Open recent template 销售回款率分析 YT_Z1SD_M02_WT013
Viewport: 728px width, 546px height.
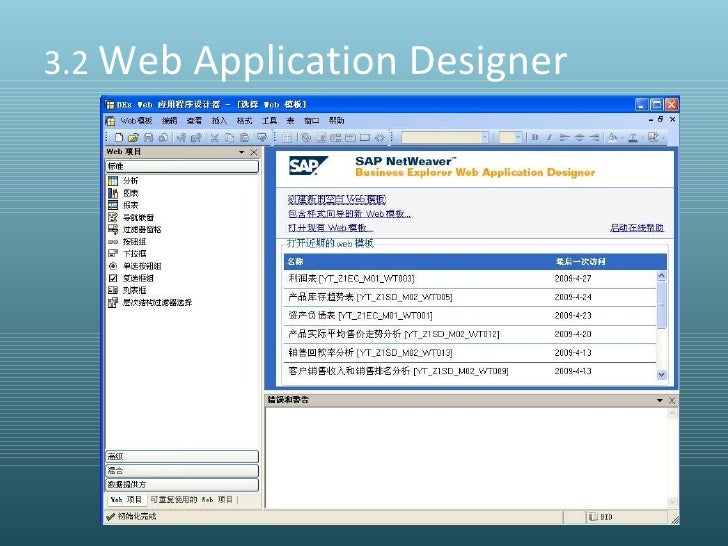470,353
